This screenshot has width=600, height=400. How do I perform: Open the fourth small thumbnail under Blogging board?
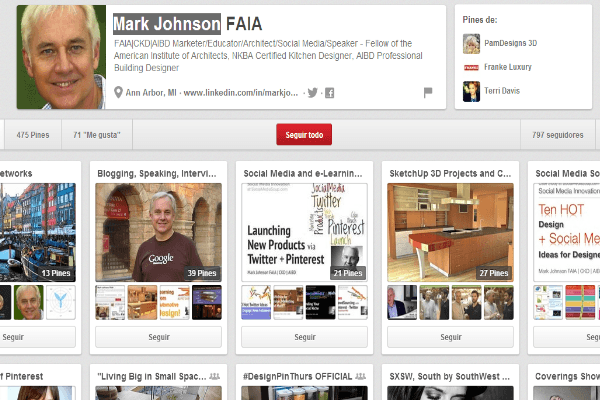click(207, 302)
